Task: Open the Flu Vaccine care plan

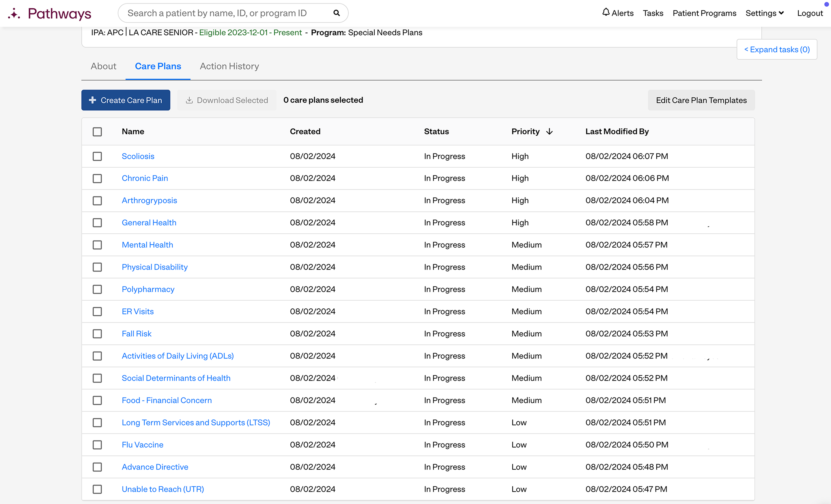Action: click(142, 445)
